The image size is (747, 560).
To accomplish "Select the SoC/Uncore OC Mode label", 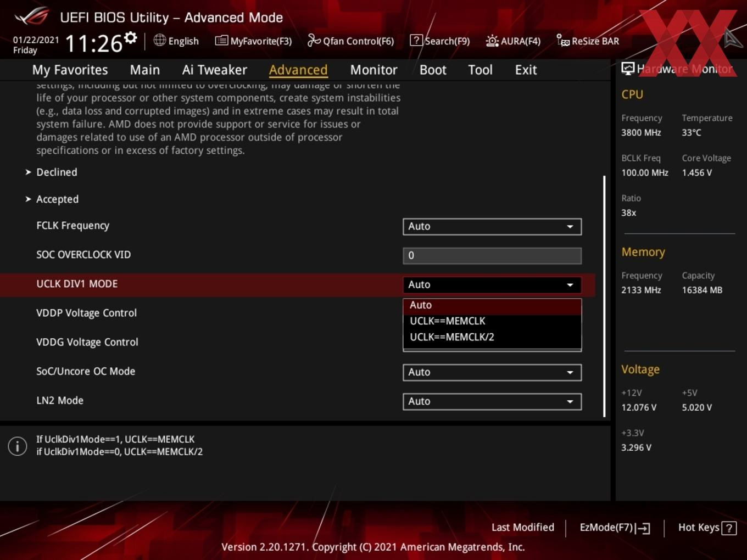I will click(86, 372).
